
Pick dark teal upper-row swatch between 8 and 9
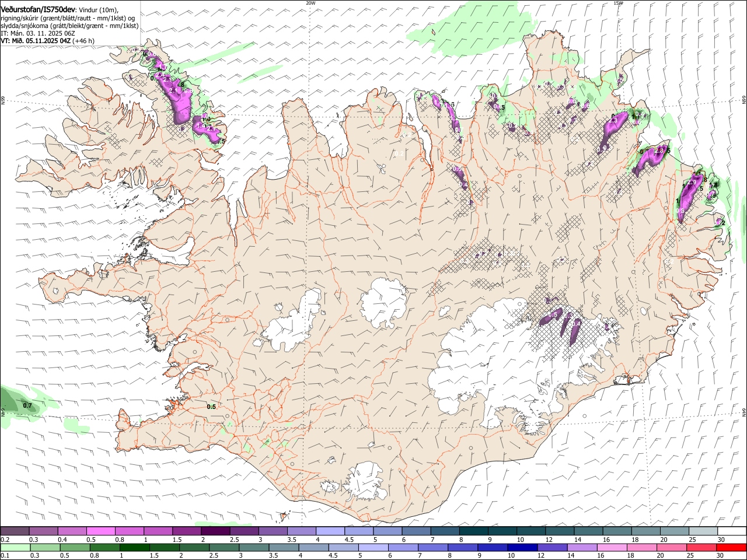point(473,531)
